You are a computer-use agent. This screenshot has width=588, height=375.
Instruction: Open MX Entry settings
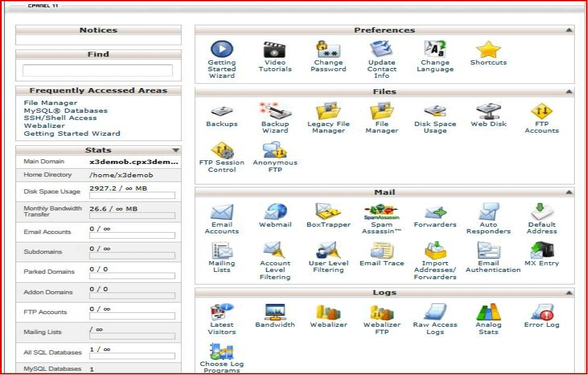coord(542,250)
